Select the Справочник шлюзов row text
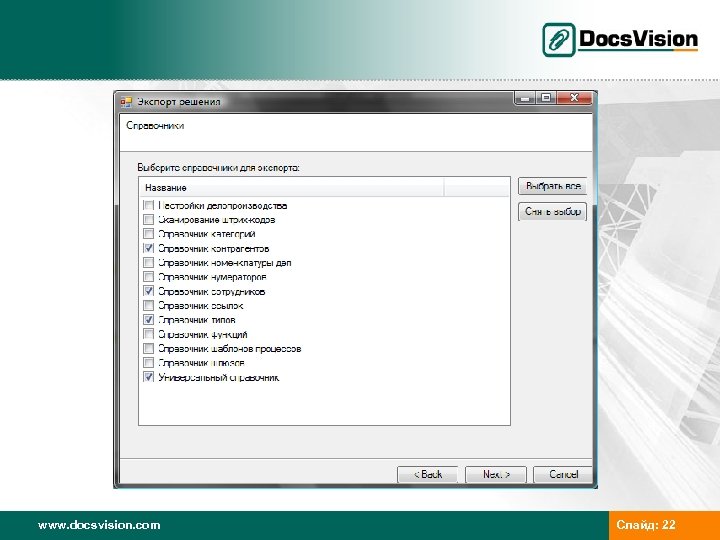 pos(201,363)
